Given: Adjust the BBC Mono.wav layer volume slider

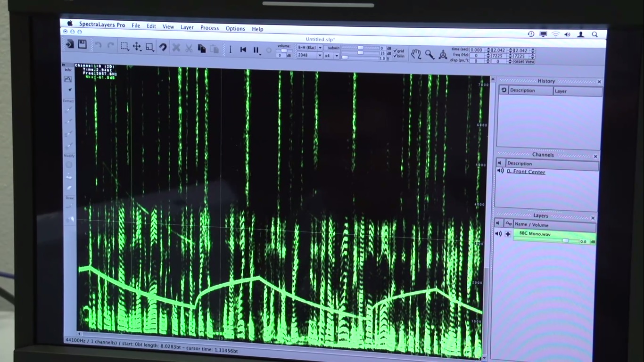Looking at the screenshot, I should pos(546,240).
